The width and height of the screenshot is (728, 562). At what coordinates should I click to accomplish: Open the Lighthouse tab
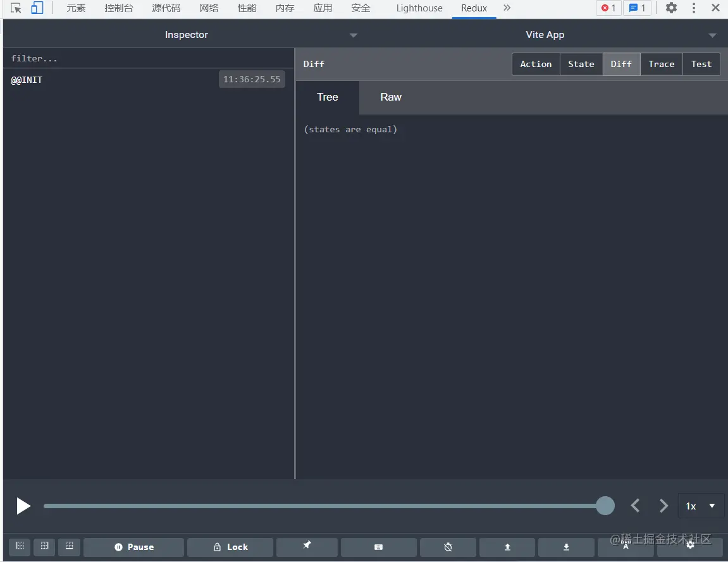pyautogui.click(x=419, y=8)
